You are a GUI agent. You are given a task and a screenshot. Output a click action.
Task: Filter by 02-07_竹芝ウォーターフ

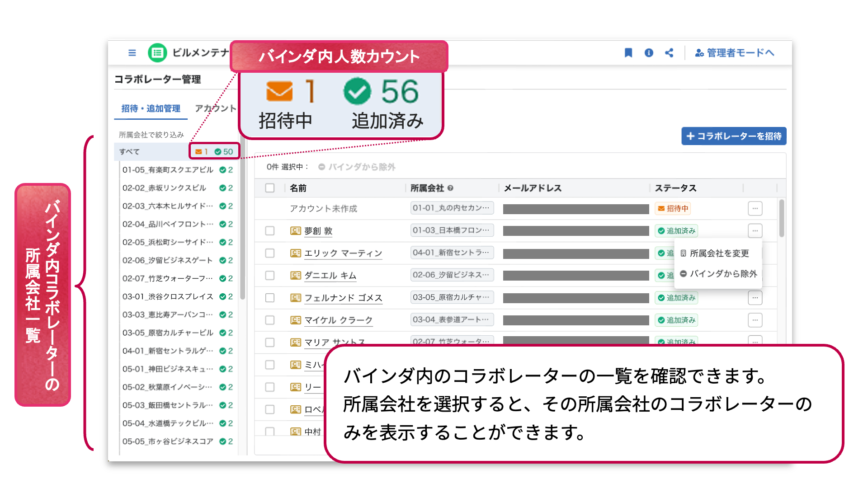[x=178, y=278]
